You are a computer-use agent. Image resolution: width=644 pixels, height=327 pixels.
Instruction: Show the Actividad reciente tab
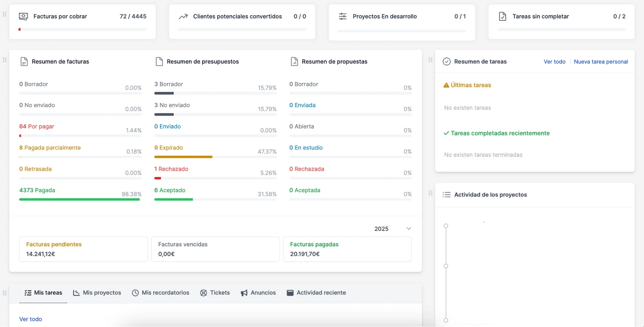pyautogui.click(x=316, y=292)
